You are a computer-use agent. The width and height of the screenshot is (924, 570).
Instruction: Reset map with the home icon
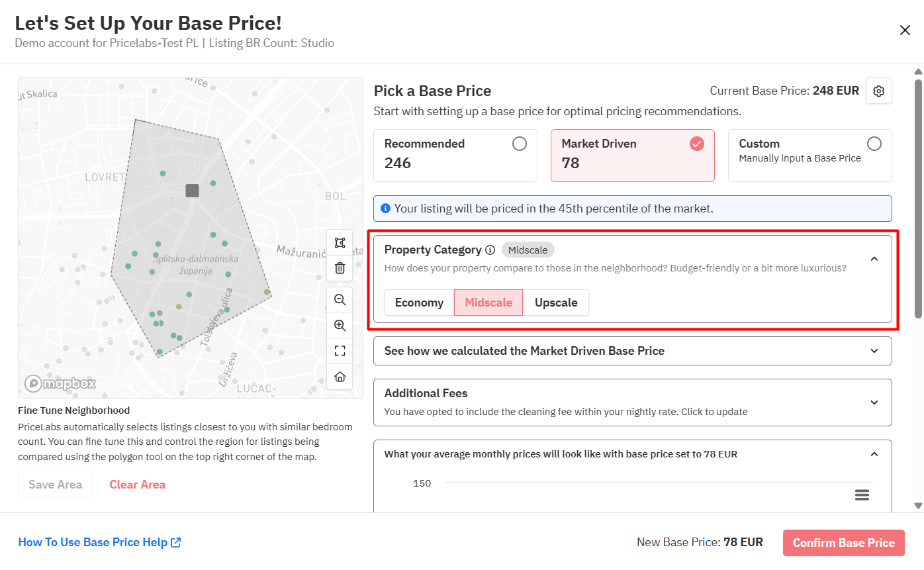pos(340,377)
